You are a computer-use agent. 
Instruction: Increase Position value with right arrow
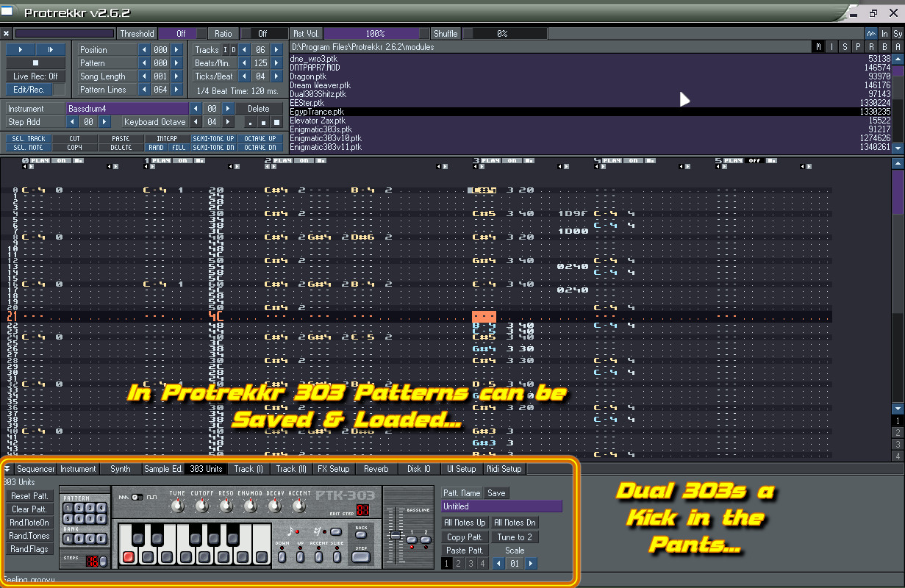176,50
